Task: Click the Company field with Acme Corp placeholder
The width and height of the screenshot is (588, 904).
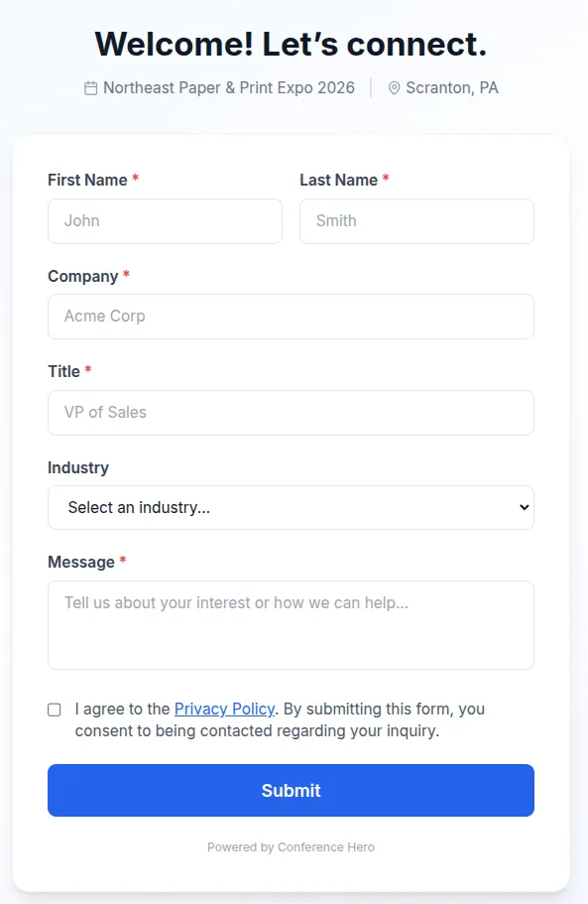Action: 291,316
